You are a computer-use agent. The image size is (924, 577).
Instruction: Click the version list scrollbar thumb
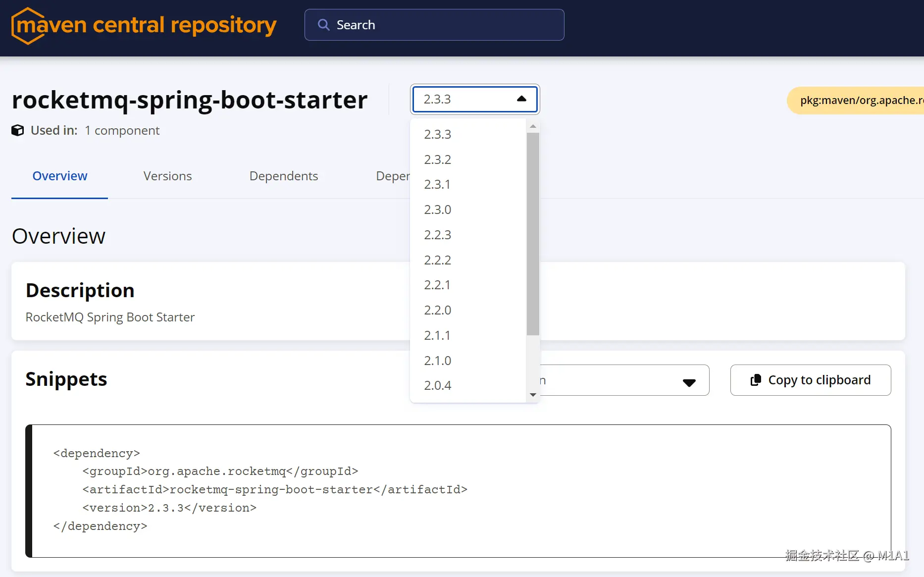pyautogui.click(x=533, y=234)
